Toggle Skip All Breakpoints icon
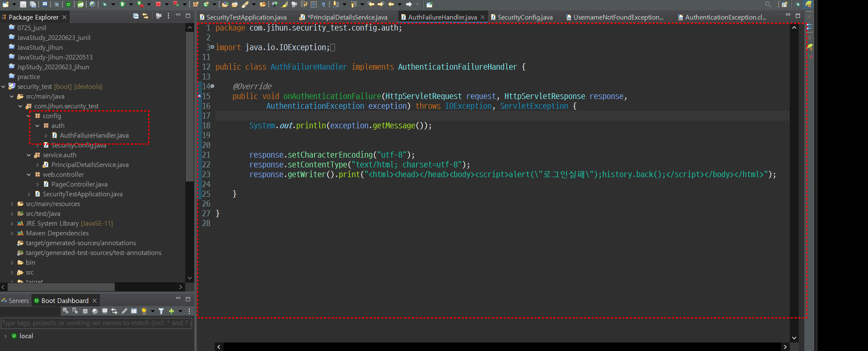The width and height of the screenshot is (868, 351). coord(57,4)
